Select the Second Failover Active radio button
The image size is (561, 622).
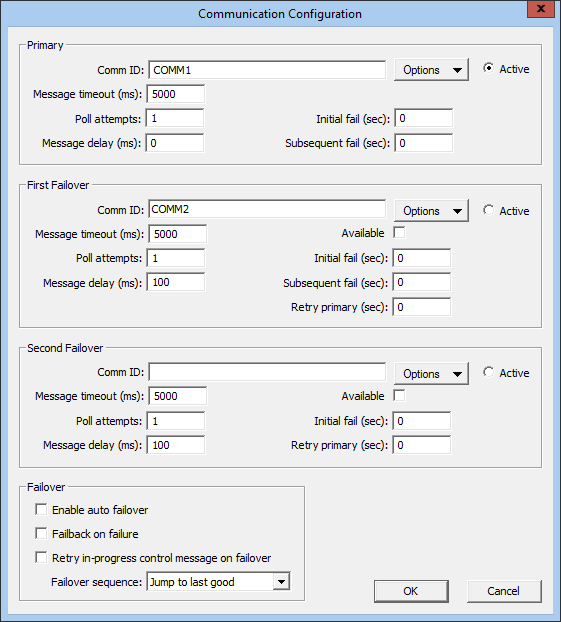tap(488, 372)
